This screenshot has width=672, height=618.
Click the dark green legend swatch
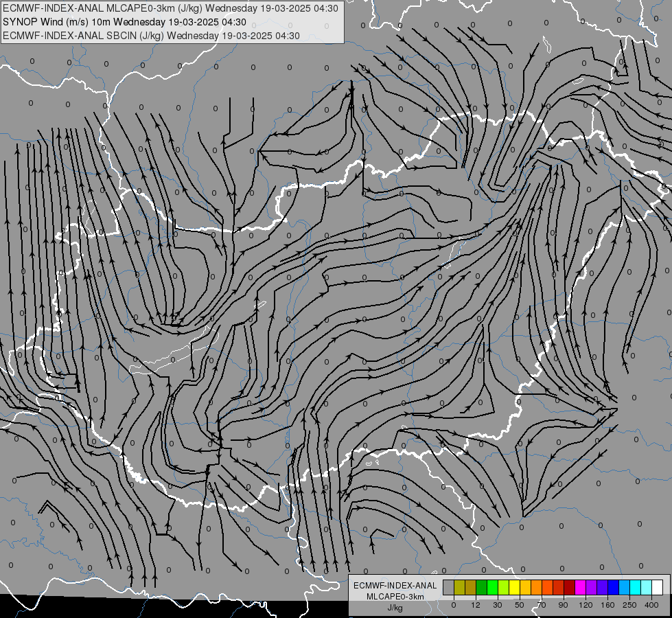pos(482,587)
